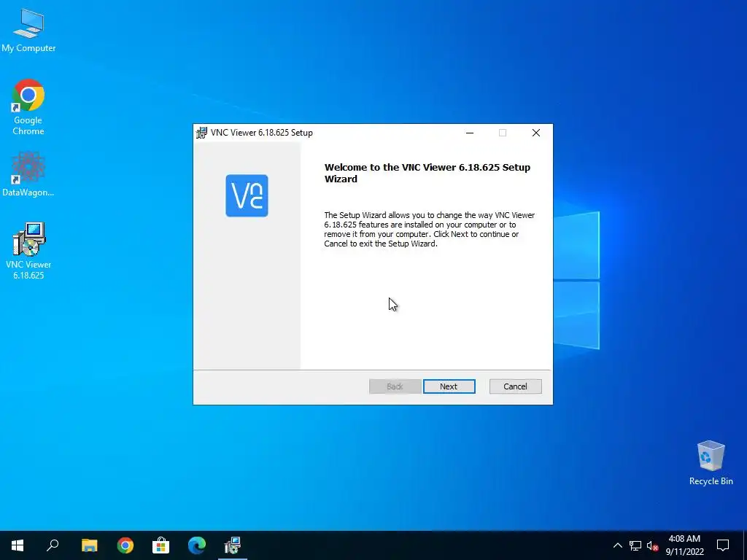Select the VNC Viewer 6.18.625 installer icon on desktop

28,251
